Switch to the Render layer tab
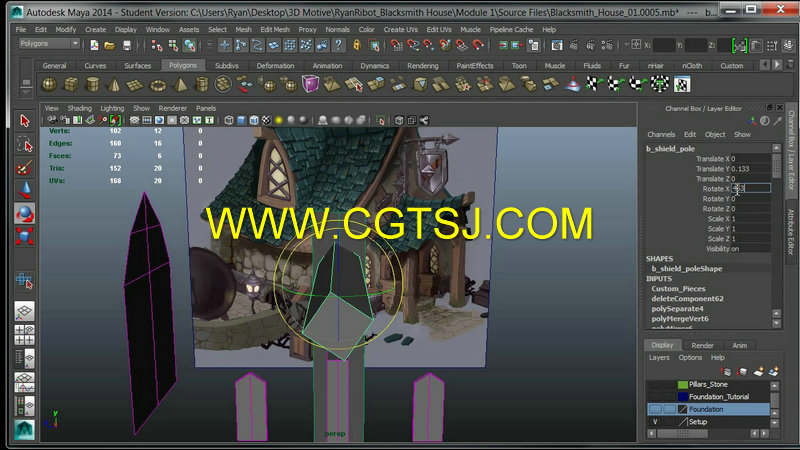The image size is (800, 450). pos(703,345)
